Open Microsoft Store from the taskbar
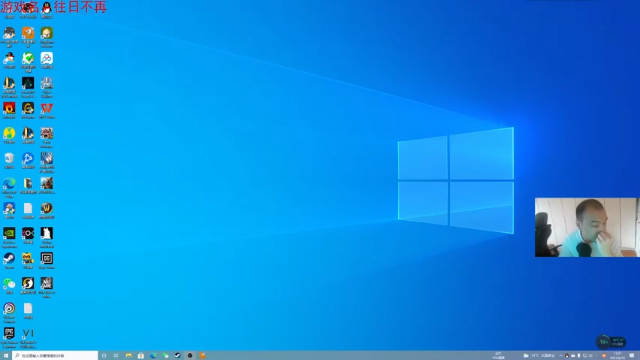The width and height of the screenshot is (640, 360). pyautogui.click(x=141, y=356)
